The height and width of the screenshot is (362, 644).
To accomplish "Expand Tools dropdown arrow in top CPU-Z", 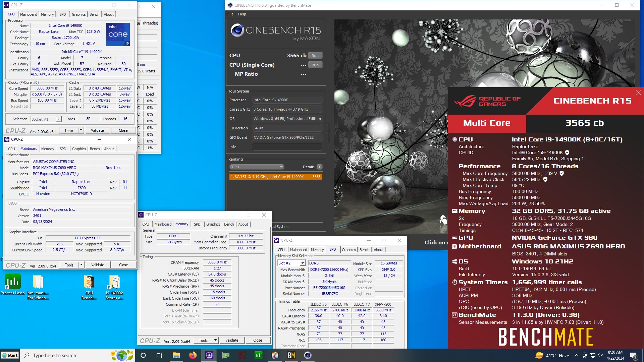I will [x=81, y=130].
